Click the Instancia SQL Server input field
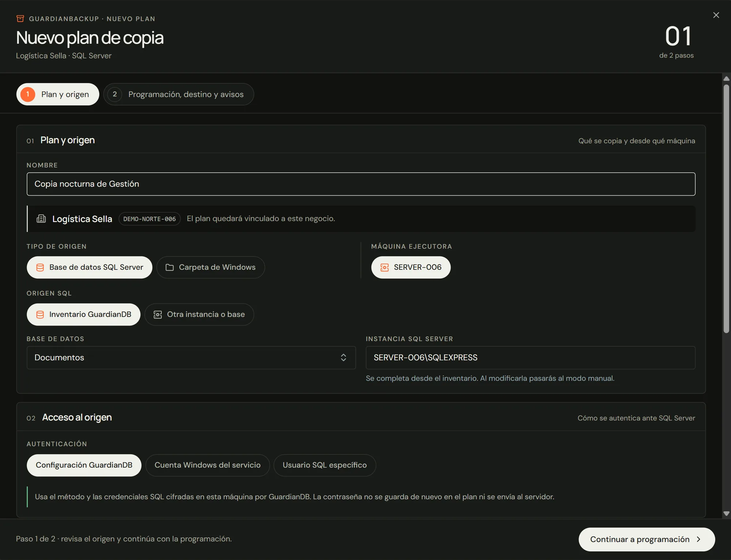Image resolution: width=731 pixels, height=560 pixels. (x=531, y=358)
